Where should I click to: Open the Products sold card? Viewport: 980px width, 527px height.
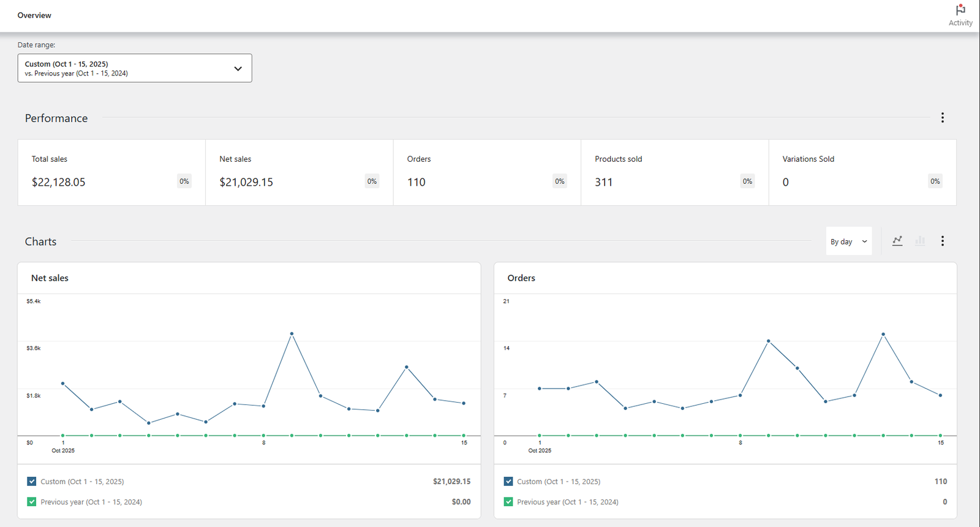click(x=674, y=172)
